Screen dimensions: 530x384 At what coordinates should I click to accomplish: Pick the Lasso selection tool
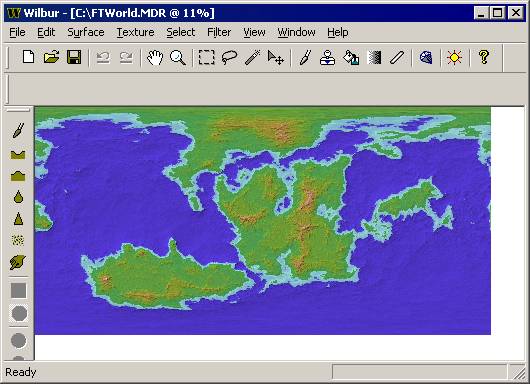coord(229,57)
